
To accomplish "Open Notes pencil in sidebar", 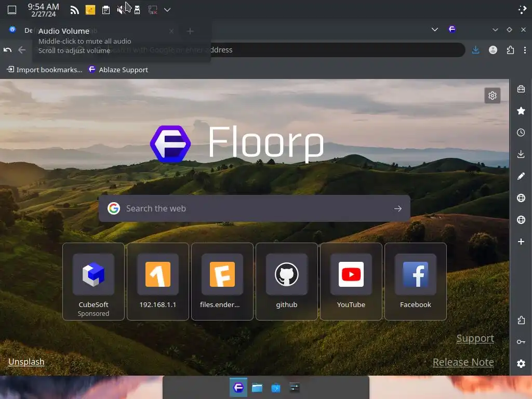I will (521, 176).
